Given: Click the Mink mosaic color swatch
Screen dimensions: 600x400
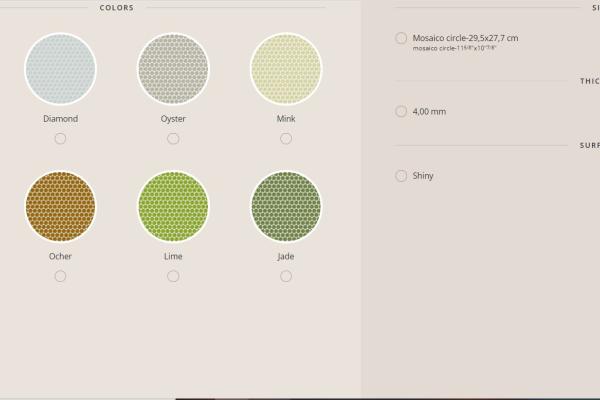Looking at the screenshot, I should (x=286, y=69).
